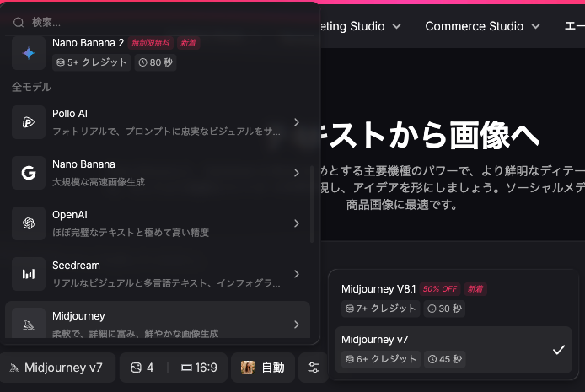Click the search magnifier icon
The width and height of the screenshot is (585, 392).
(x=19, y=23)
